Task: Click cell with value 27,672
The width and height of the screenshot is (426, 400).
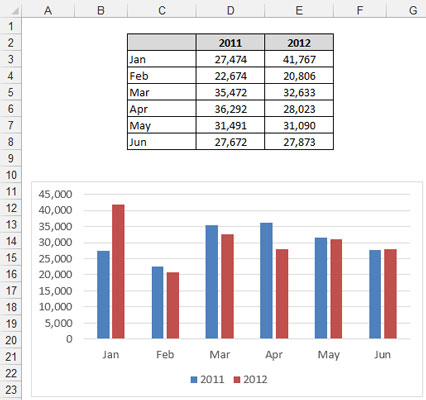Action: pyautogui.click(x=230, y=142)
